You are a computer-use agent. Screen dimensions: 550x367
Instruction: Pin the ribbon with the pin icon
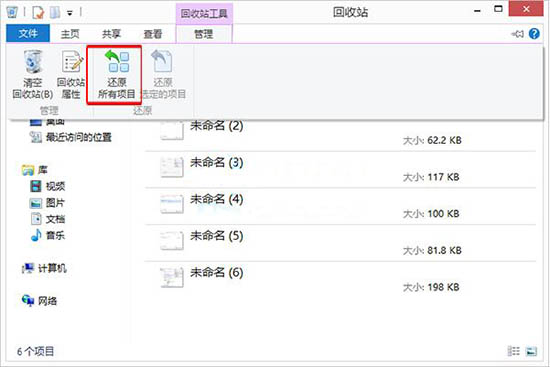(517, 34)
